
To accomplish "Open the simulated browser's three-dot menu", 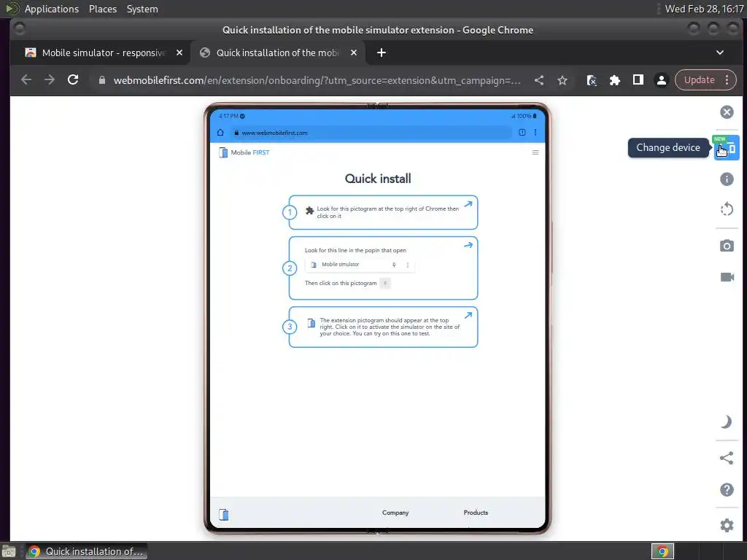I will (535, 133).
